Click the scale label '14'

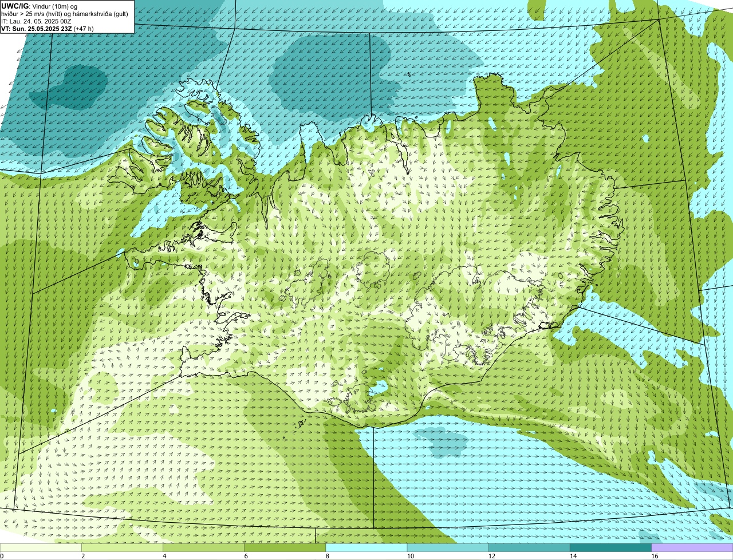click(x=573, y=556)
